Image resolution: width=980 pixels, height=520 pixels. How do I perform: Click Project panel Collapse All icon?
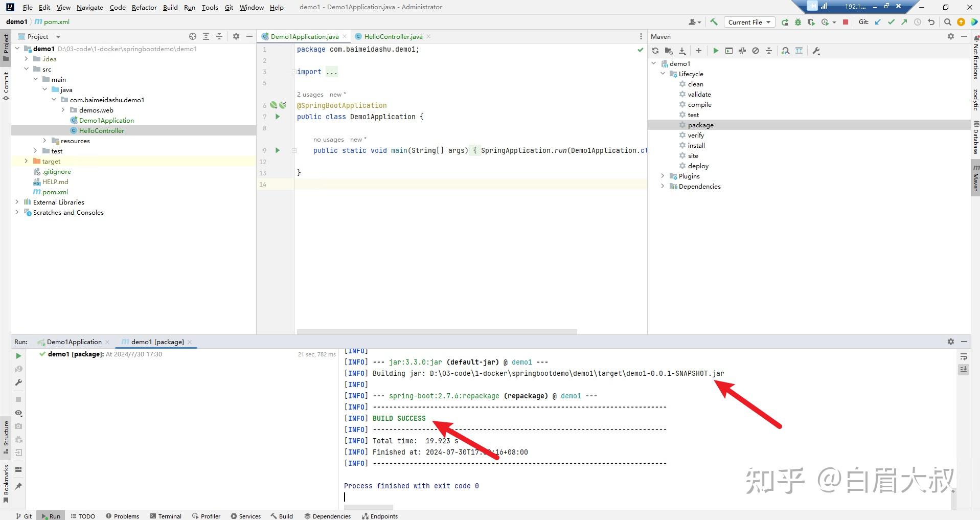tap(219, 36)
